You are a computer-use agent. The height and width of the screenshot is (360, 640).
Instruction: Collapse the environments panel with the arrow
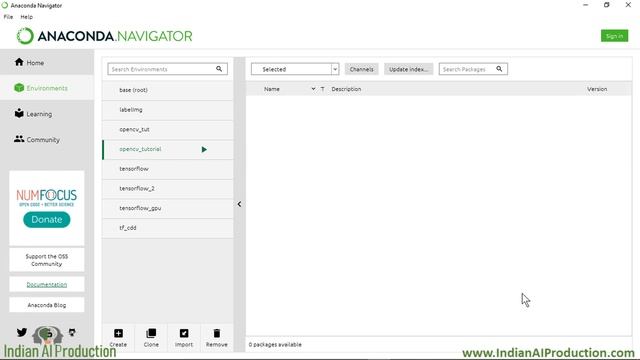[x=239, y=204]
